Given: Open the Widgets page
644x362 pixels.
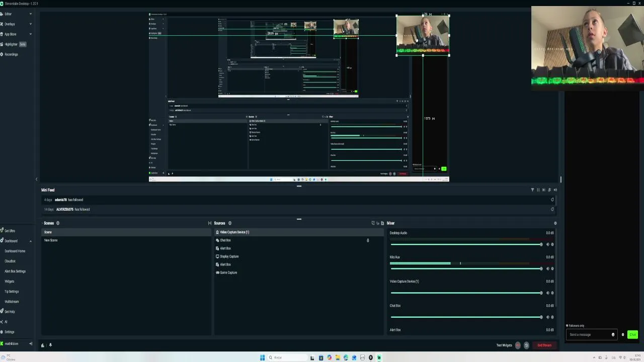Looking at the screenshot, I should tap(10, 281).
